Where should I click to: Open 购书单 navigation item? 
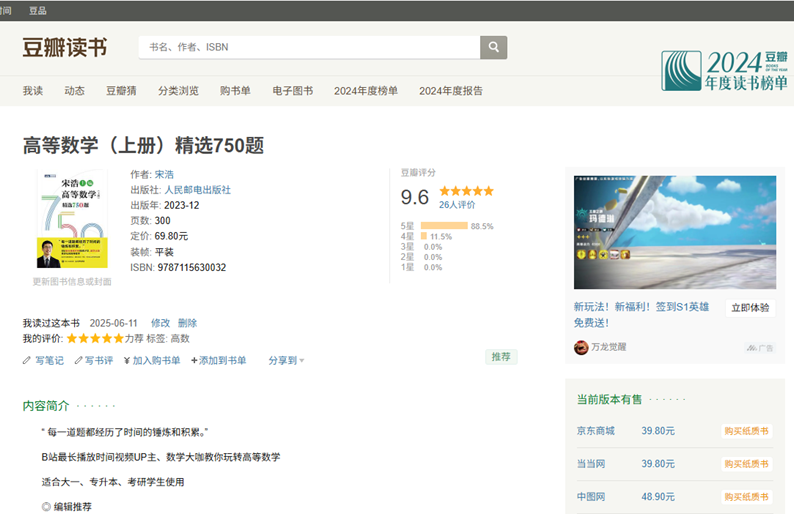pos(235,91)
